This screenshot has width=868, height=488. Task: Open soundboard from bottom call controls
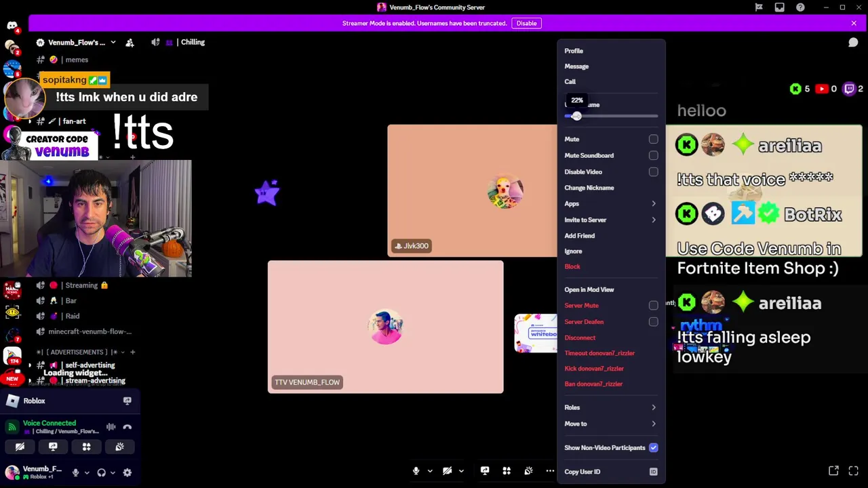(x=528, y=471)
